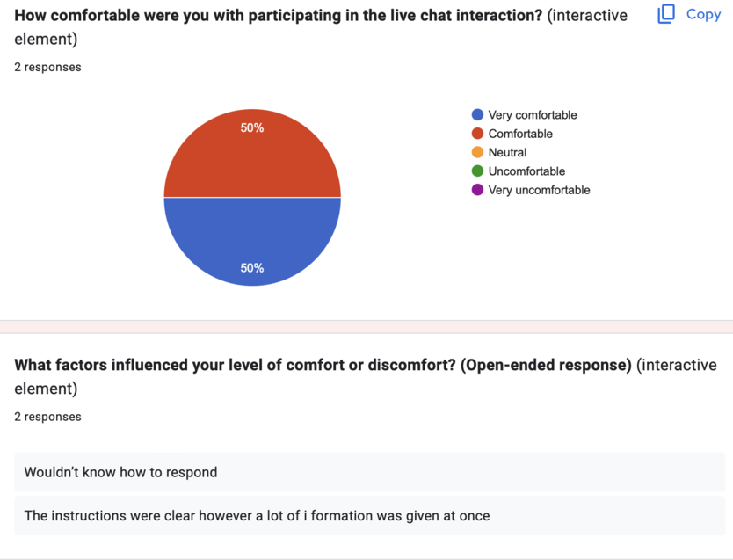Click the red Comfortable legend dot
733x560 pixels.
pos(478,134)
